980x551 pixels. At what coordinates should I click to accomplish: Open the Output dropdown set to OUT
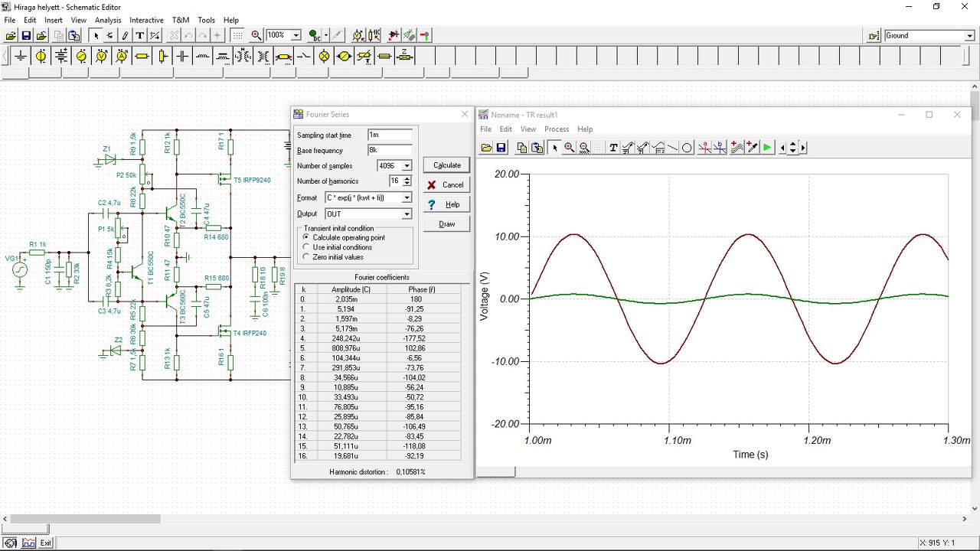pyautogui.click(x=407, y=214)
